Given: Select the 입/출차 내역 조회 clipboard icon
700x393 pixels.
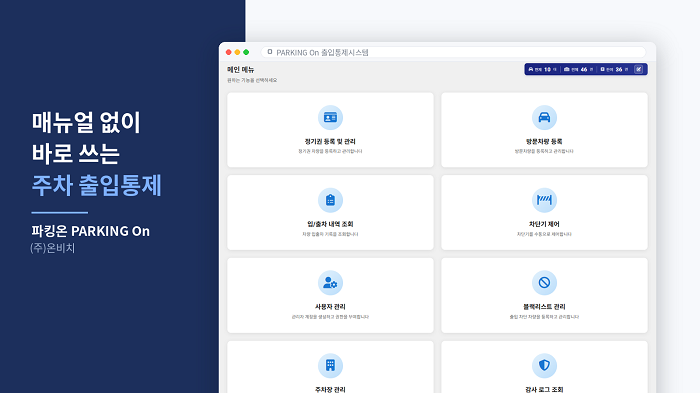Looking at the screenshot, I should tap(330, 200).
